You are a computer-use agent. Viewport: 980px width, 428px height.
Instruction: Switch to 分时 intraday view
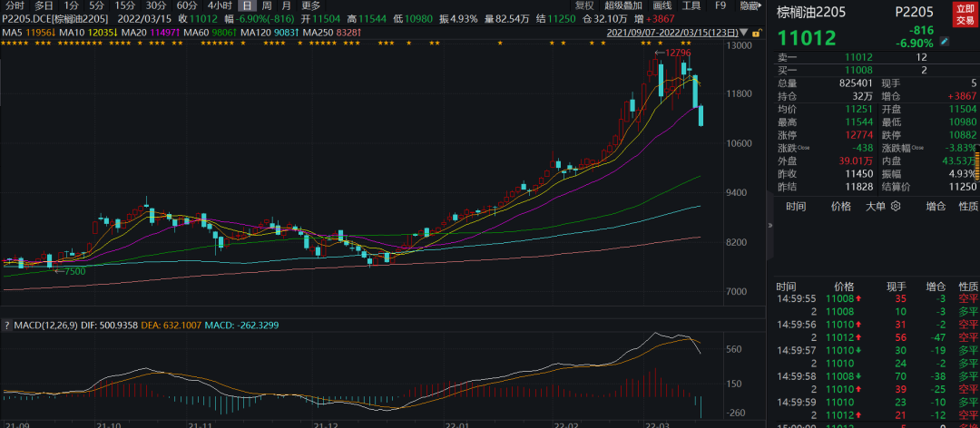[15, 5]
